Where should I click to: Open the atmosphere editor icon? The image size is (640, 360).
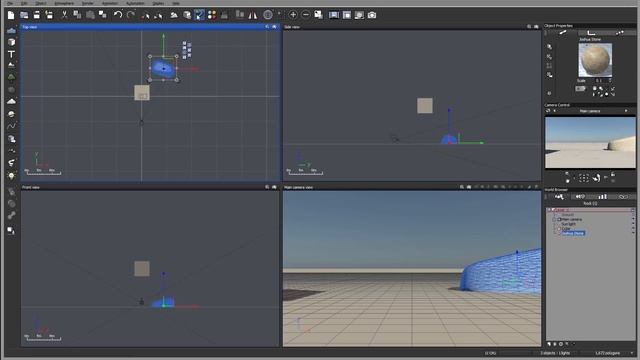pos(174,15)
